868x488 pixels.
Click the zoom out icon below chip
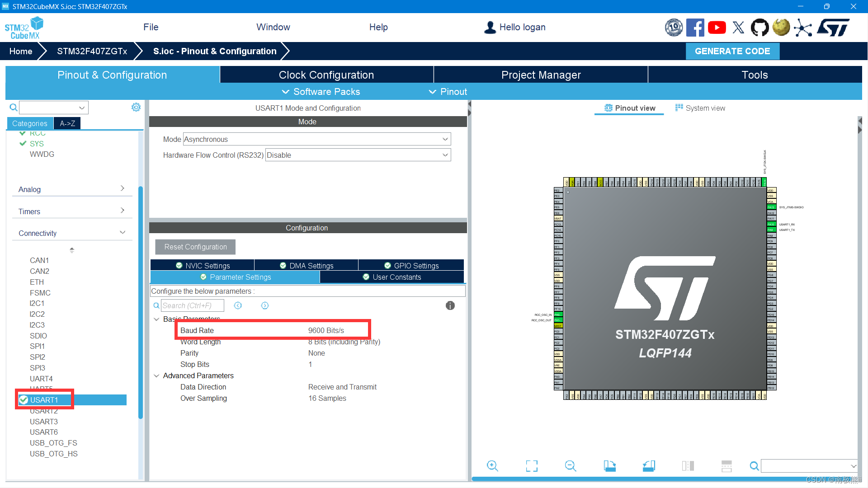coord(571,466)
